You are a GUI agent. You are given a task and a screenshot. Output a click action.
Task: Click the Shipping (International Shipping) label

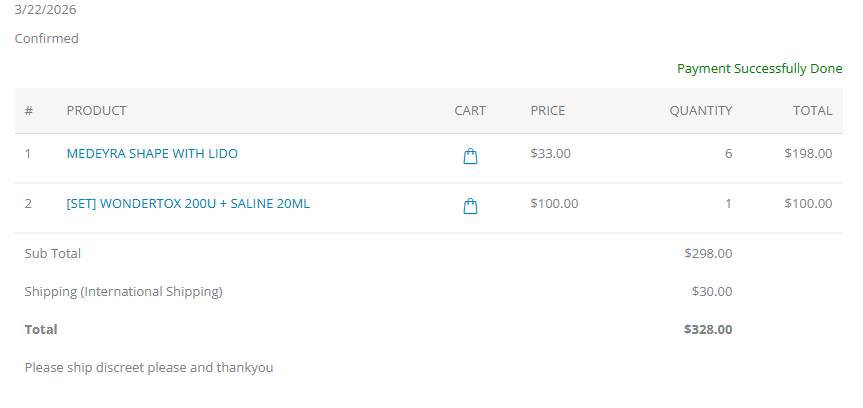pyautogui.click(x=123, y=292)
